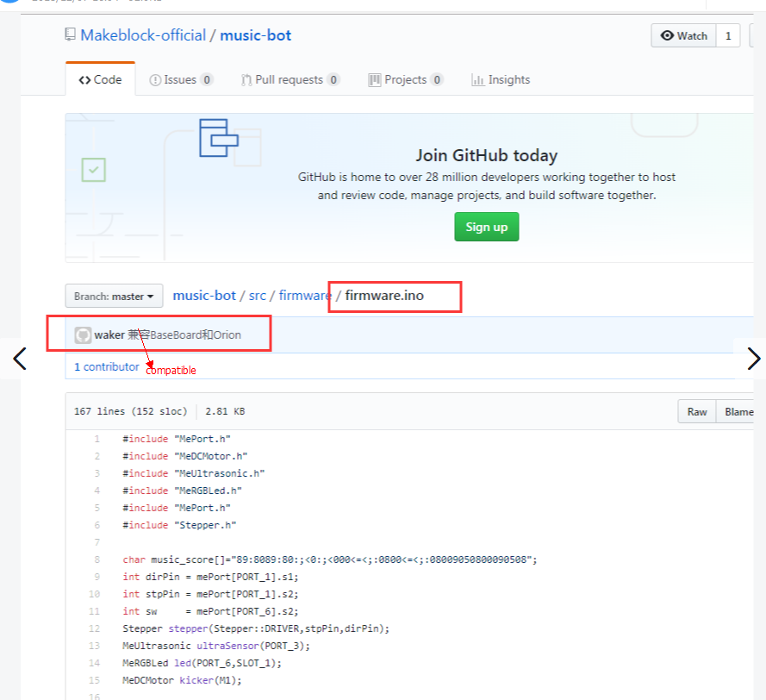This screenshot has height=700, width=766.
Task: Click the 2.81 KB file size
Action: click(225, 411)
